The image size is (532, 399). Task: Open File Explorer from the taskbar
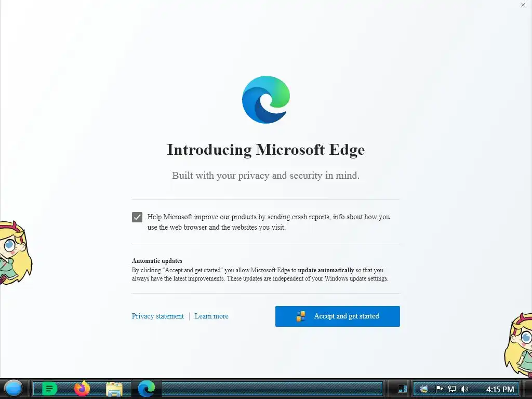[x=114, y=389]
